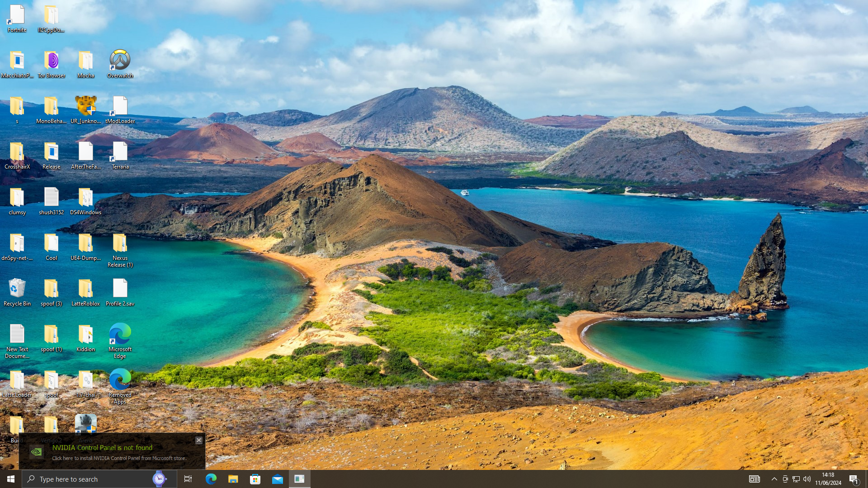Image resolution: width=868 pixels, height=488 pixels.
Task: Open Mail app in taskbar
Action: [278, 479]
